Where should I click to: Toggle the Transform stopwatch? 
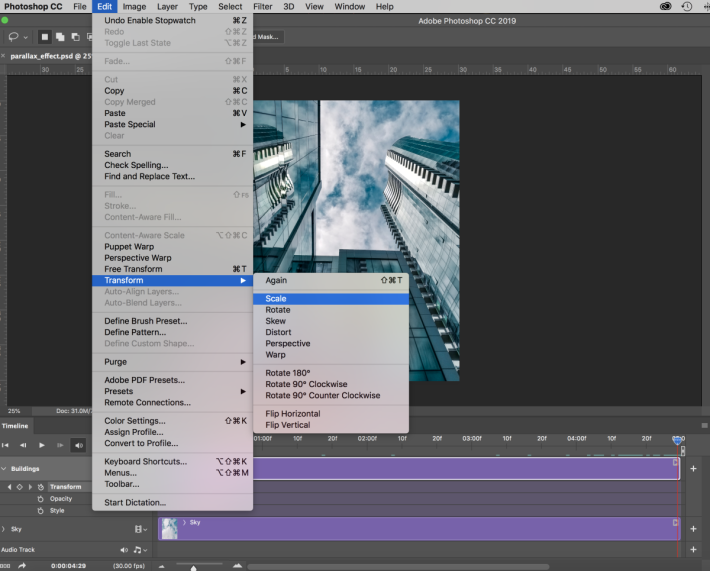[41, 487]
